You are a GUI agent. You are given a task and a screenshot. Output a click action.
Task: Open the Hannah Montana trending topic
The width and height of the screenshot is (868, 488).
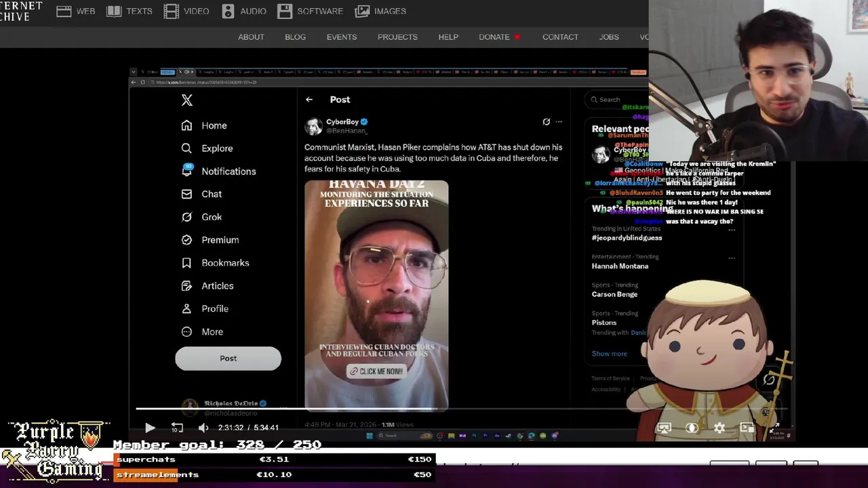click(620, 266)
